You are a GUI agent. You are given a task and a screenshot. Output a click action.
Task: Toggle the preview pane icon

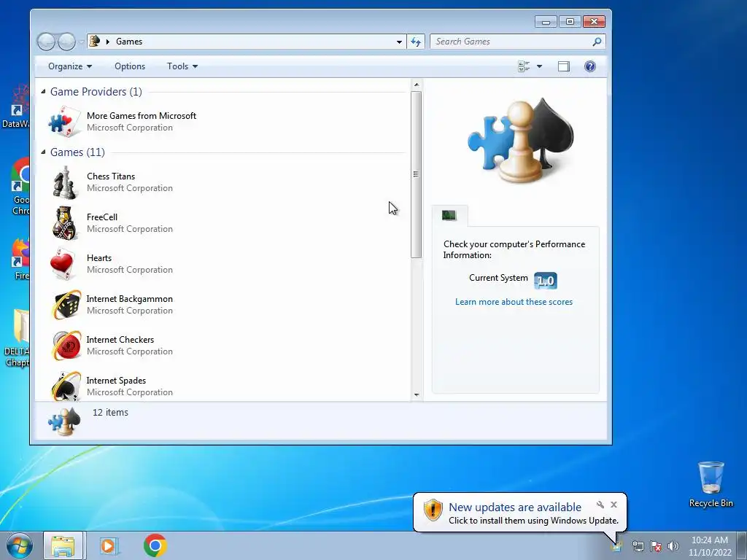(x=564, y=66)
